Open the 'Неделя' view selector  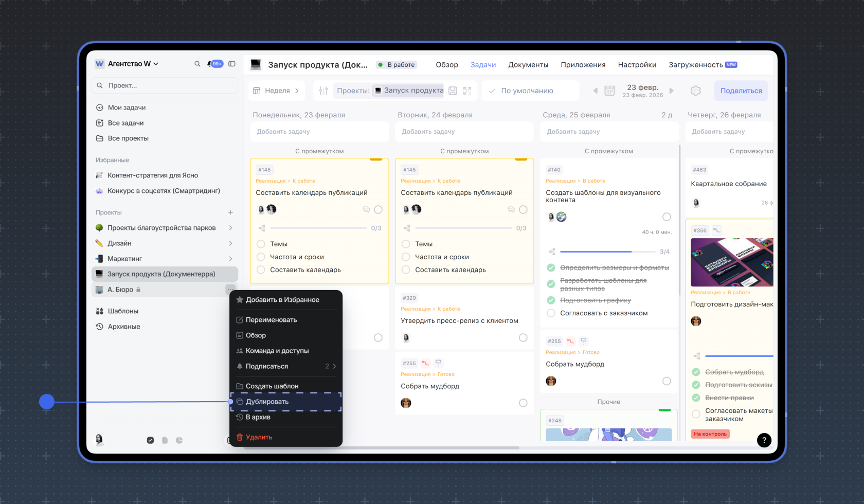[277, 91]
